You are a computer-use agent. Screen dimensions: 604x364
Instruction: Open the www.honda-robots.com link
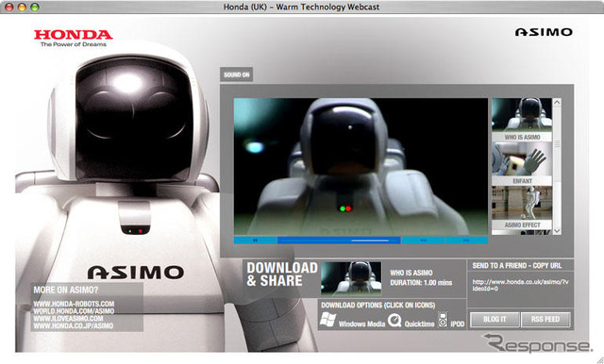[x=74, y=304]
